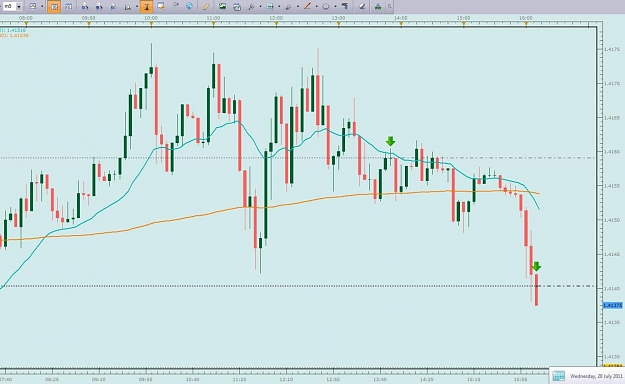Select the orange trend line tool
Viewport: 625px width, 384px height.
(x=307, y=6)
